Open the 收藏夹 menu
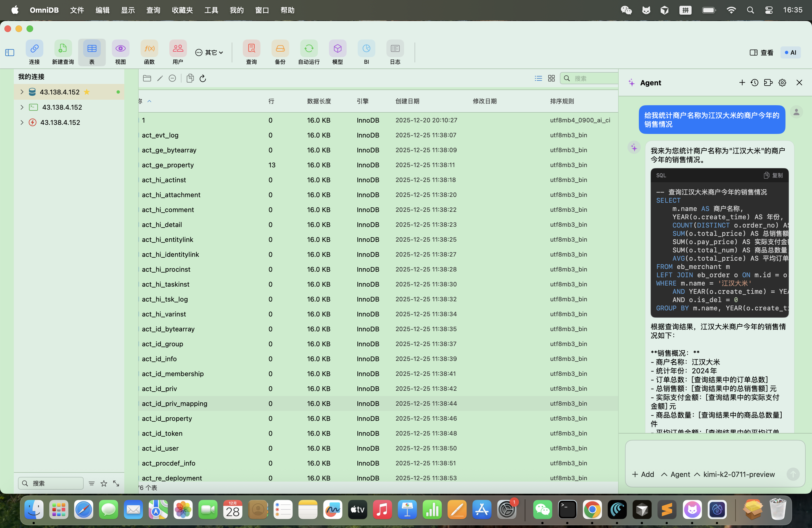This screenshot has height=528, width=812. click(x=182, y=10)
